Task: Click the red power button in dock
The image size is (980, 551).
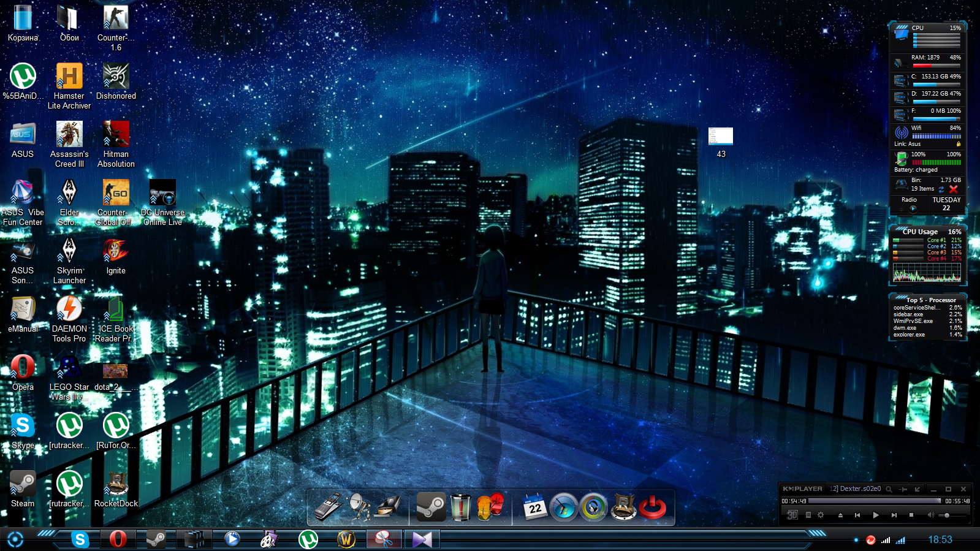Action: coord(653,507)
